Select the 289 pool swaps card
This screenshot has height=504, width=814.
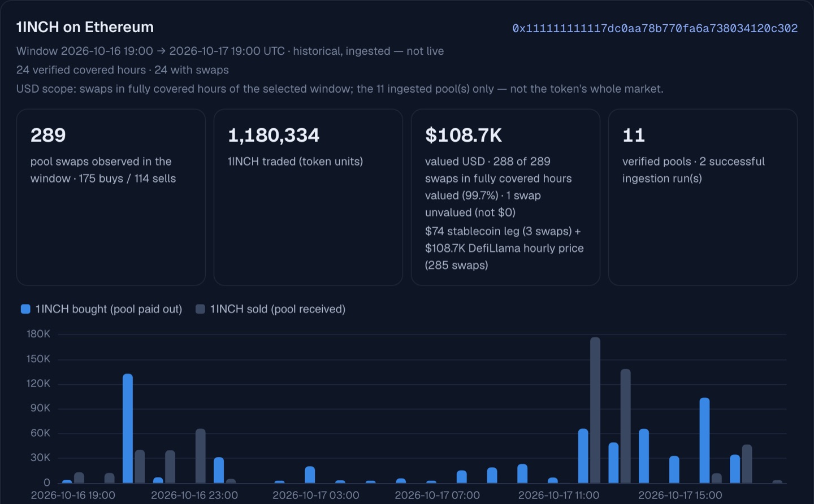[x=111, y=197]
